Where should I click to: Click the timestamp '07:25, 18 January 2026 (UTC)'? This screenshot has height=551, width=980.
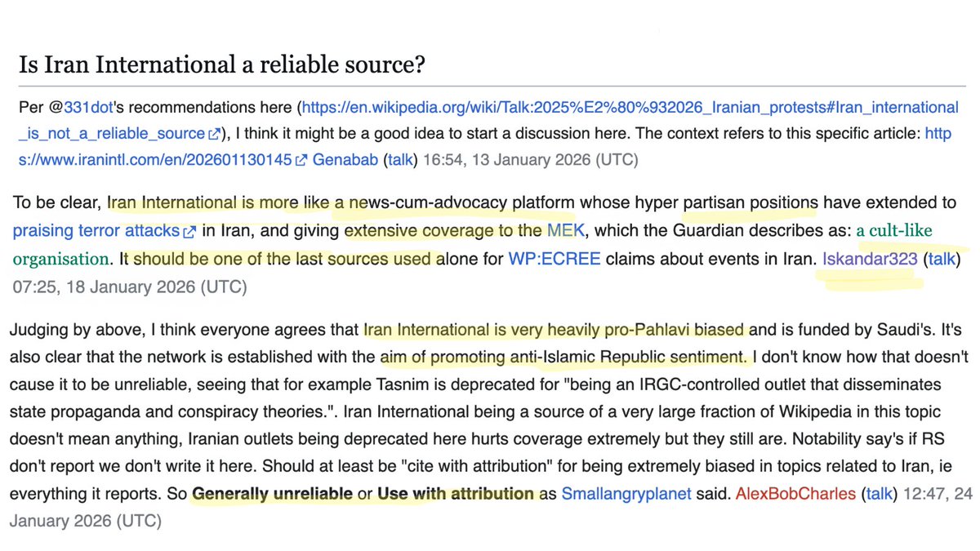pyautogui.click(x=130, y=287)
